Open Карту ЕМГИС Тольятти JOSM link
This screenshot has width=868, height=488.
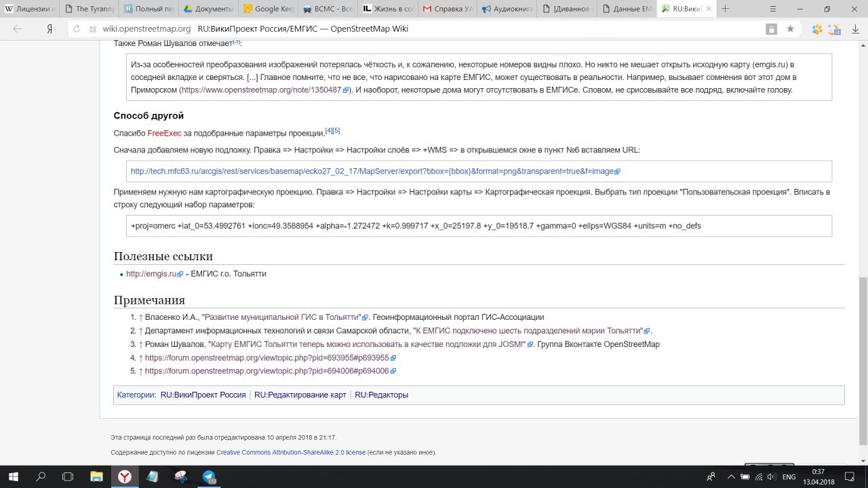pyautogui.click(x=370, y=344)
